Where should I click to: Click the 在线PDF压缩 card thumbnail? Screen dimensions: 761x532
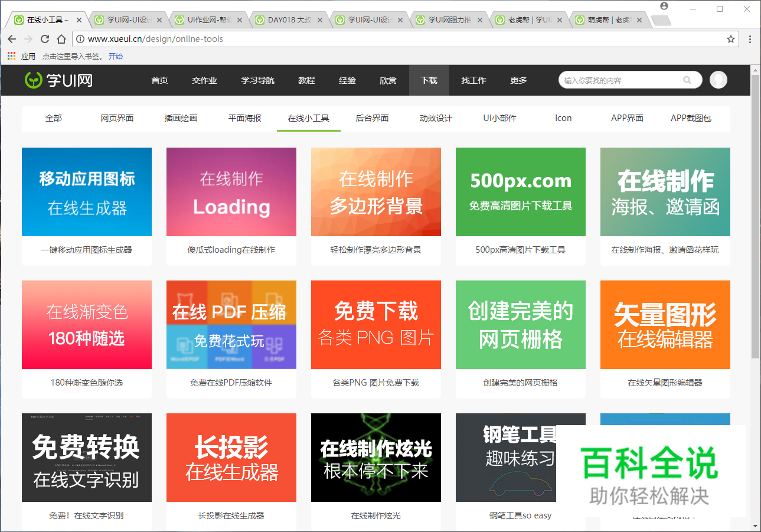tap(231, 325)
